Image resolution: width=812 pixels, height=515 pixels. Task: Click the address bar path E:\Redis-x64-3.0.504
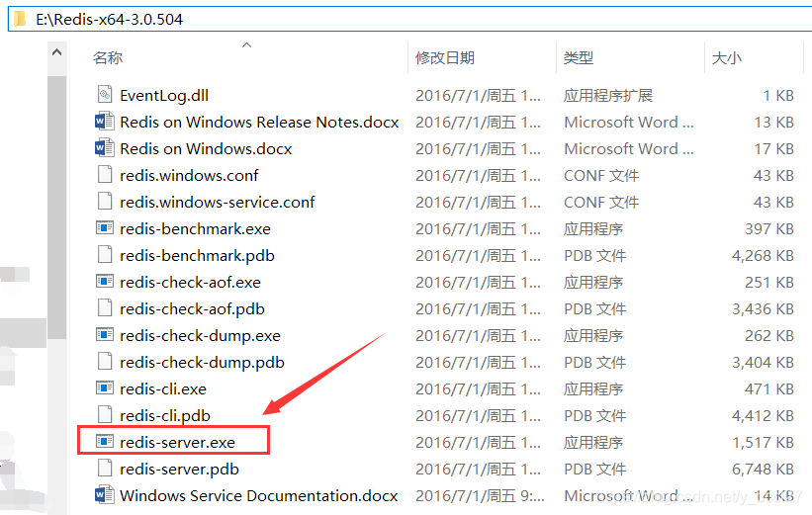[x=109, y=20]
